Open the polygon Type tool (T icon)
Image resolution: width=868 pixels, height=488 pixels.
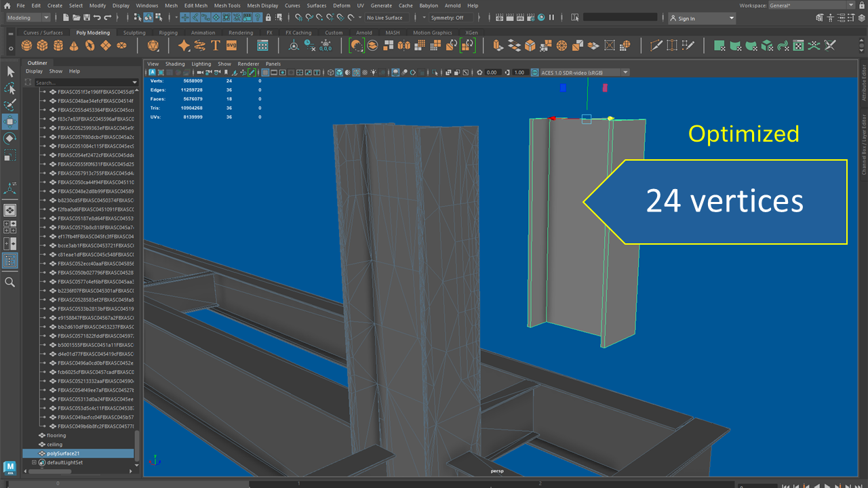pyautogui.click(x=216, y=45)
